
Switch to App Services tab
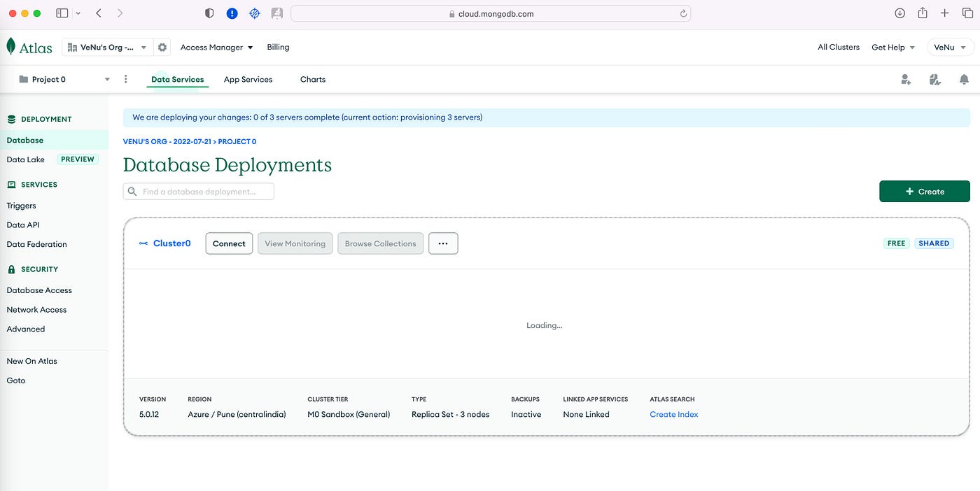tap(248, 80)
